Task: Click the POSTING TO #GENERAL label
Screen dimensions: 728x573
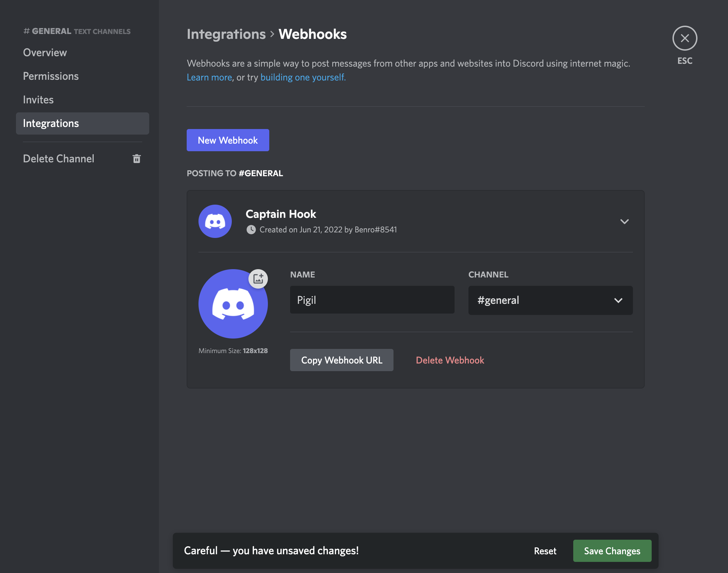Action: pos(235,173)
